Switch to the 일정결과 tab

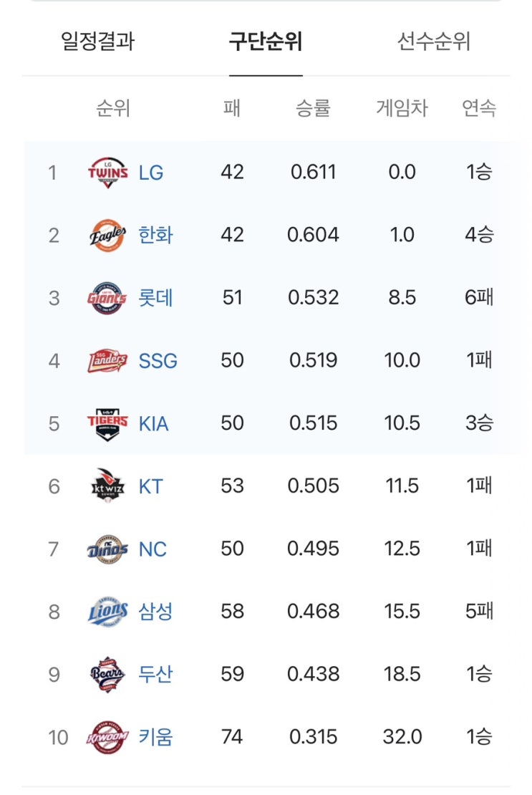pos(98,42)
